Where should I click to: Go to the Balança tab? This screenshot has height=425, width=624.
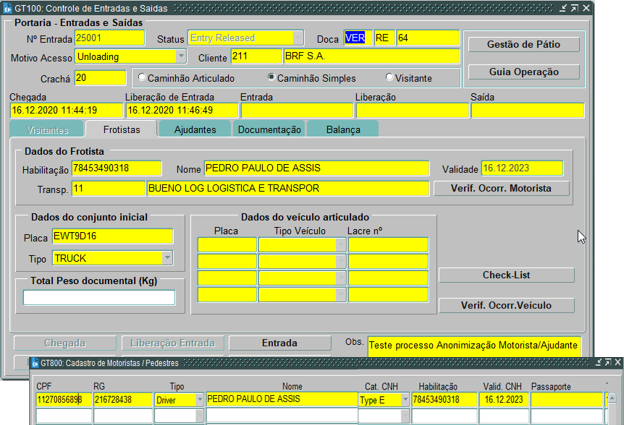click(x=343, y=130)
